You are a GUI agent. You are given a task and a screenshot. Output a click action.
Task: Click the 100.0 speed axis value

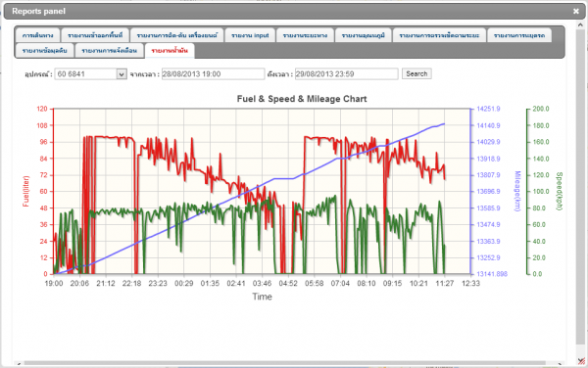(541, 191)
